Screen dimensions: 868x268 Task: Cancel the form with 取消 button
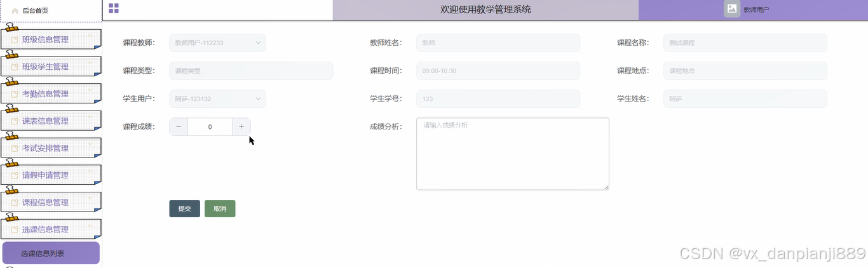220,208
